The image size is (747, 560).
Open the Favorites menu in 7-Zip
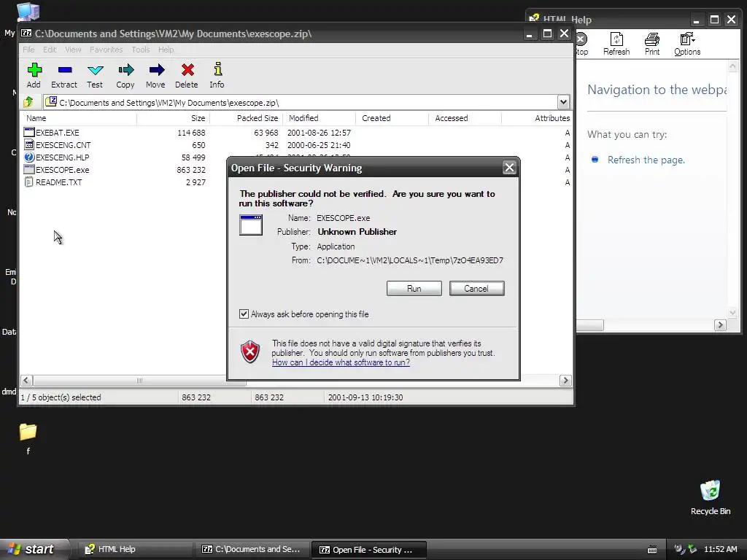107,50
